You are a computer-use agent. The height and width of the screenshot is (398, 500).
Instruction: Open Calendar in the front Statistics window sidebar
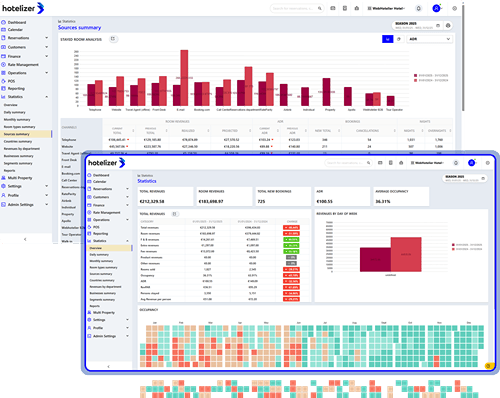pos(99,182)
